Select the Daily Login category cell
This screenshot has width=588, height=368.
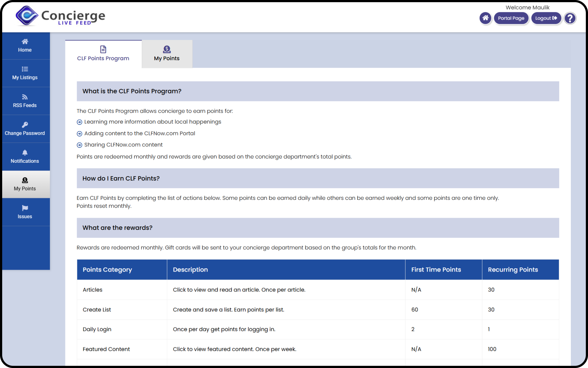click(x=122, y=329)
